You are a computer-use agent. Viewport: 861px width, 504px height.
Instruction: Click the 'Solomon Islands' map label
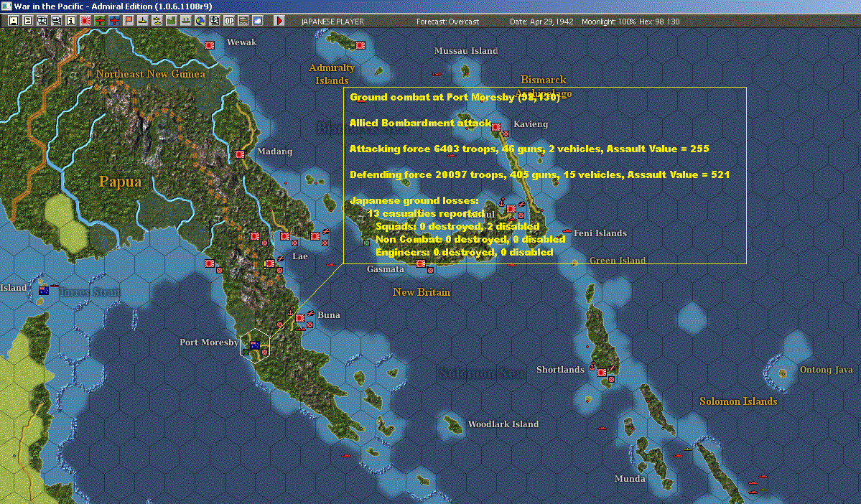point(738,401)
